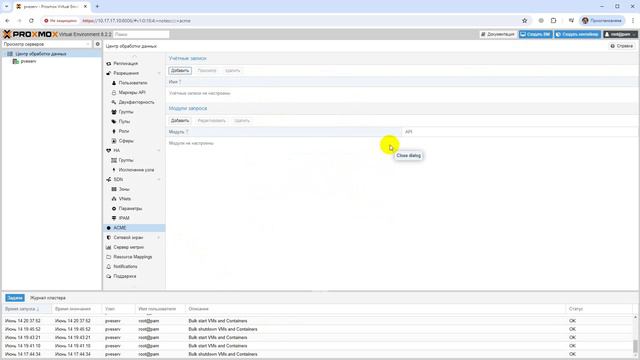640x360 pixels.
Task: Switch to the Tasks (Задачи) tab
Action: 15,298
